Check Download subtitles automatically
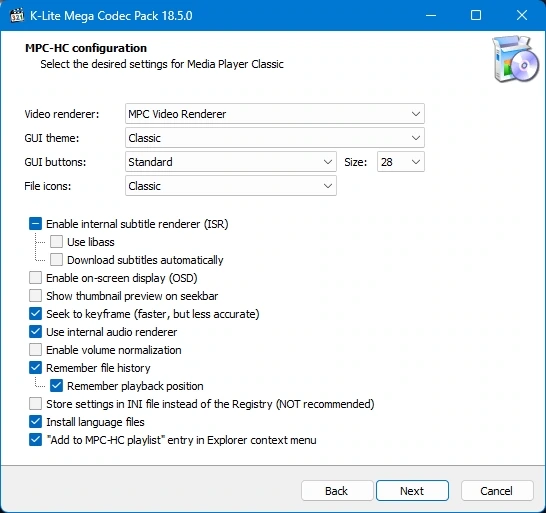This screenshot has height=513, width=546. (56, 260)
